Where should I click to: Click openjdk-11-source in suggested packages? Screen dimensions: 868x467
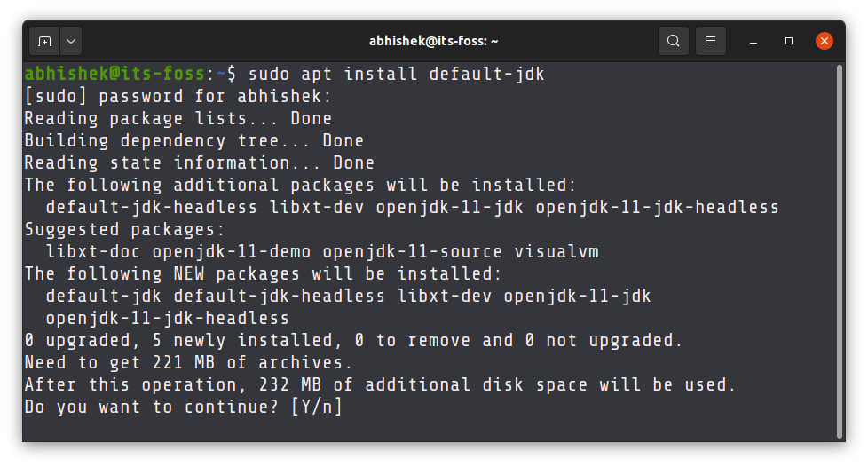coord(413,252)
